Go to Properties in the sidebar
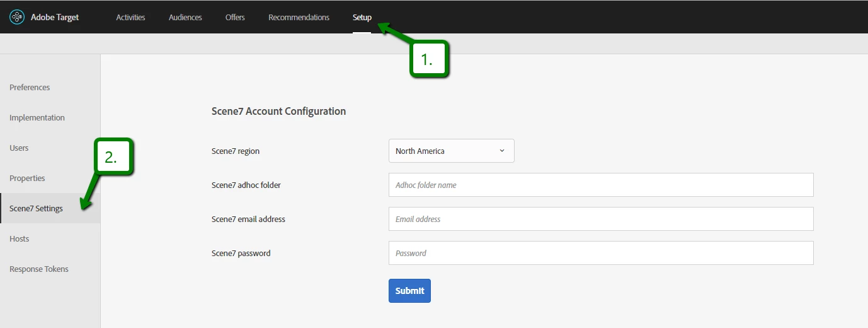Viewport: 868px width, 328px height. click(x=27, y=179)
